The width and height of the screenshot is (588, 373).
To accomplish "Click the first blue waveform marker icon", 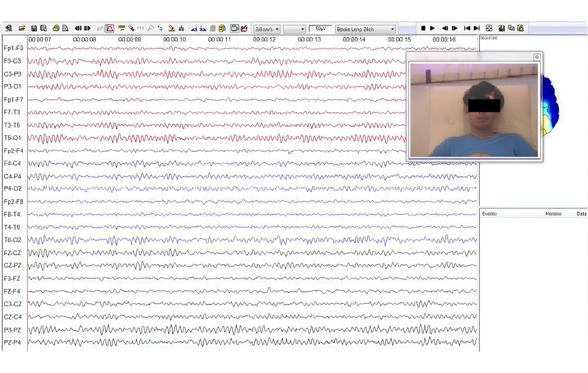I will [x=194, y=28].
